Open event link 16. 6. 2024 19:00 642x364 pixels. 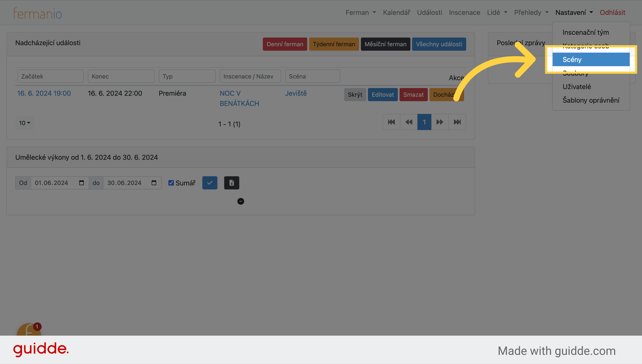pyautogui.click(x=44, y=94)
